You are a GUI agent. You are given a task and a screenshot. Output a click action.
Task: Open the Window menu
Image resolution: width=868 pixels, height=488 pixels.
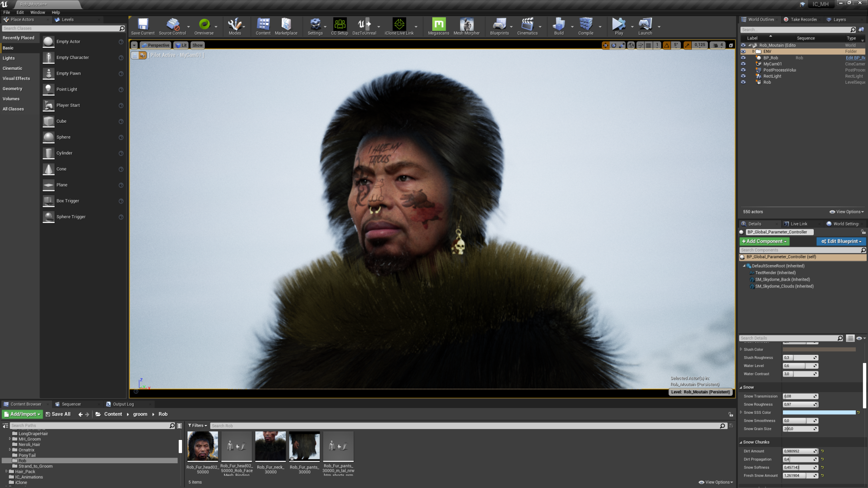click(x=38, y=13)
